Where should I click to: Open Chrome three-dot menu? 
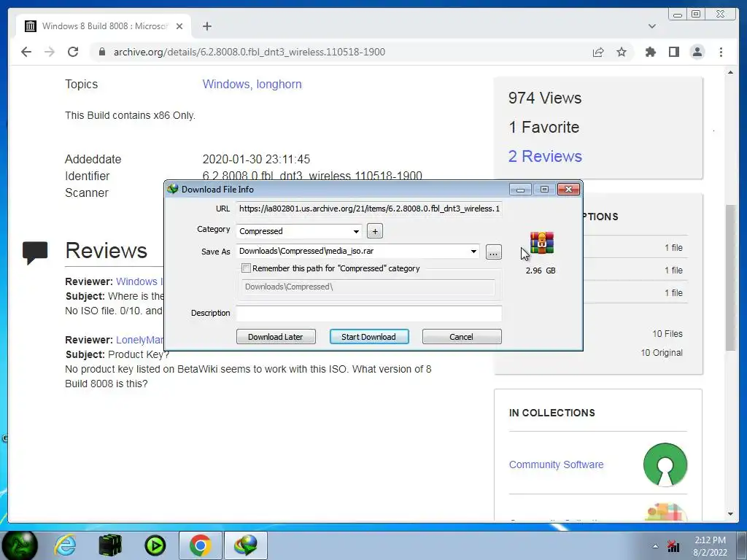(x=721, y=52)
